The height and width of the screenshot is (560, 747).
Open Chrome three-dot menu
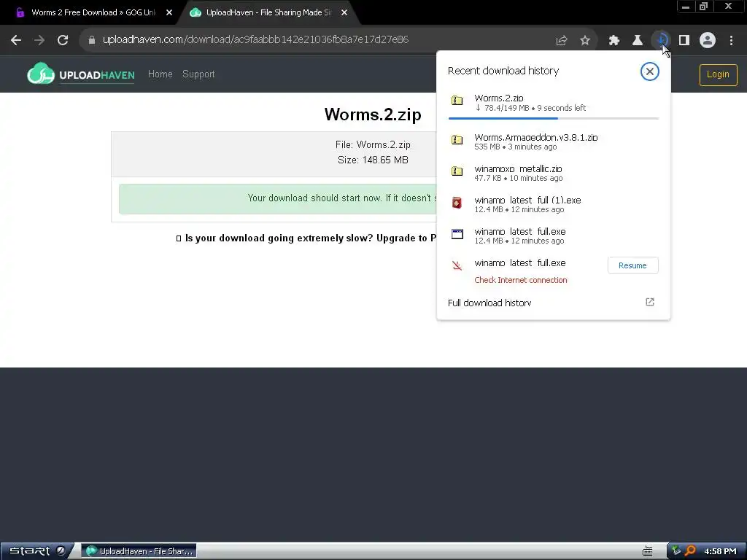click(x=731, y=41)
